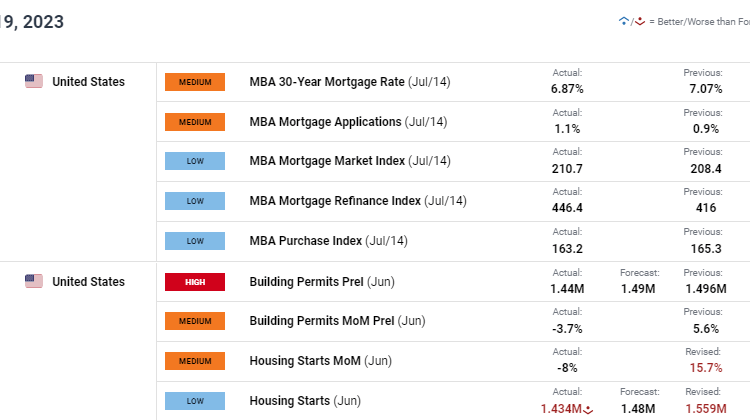Open the Housing Starts MoM (Jun) event
This screenshot has height=420, width=750.
point(319,361)
